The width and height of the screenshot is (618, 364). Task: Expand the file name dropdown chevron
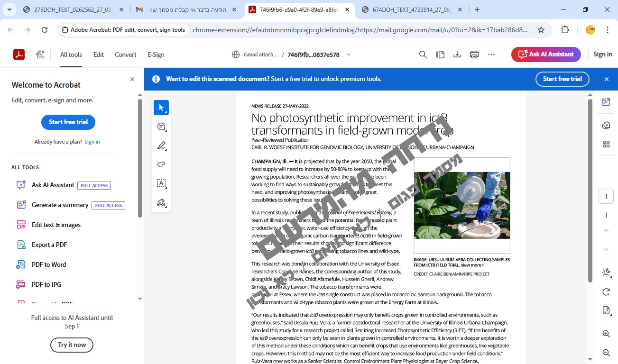tap(349, 55)
